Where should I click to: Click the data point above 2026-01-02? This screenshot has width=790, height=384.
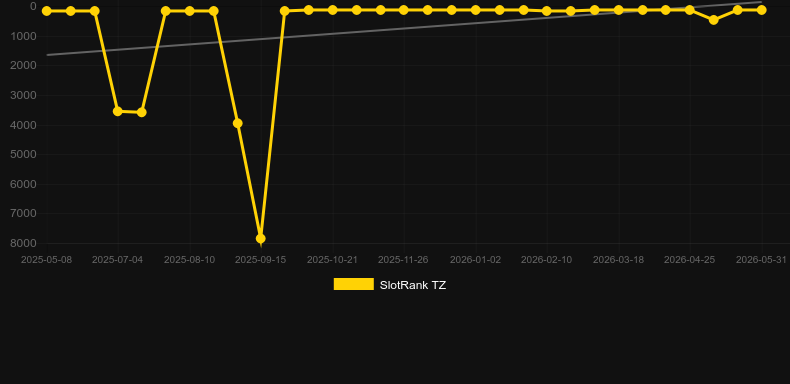point(475,10)
